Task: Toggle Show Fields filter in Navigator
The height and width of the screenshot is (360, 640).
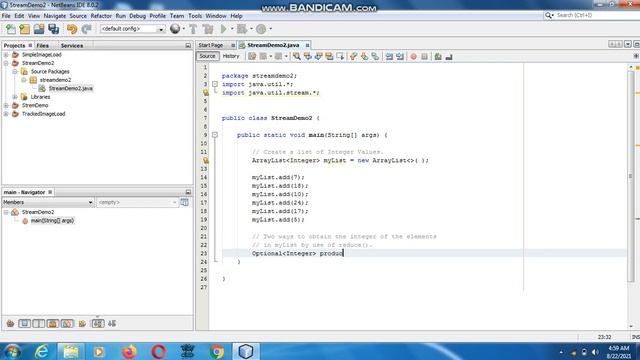Action: pos(24,324)
